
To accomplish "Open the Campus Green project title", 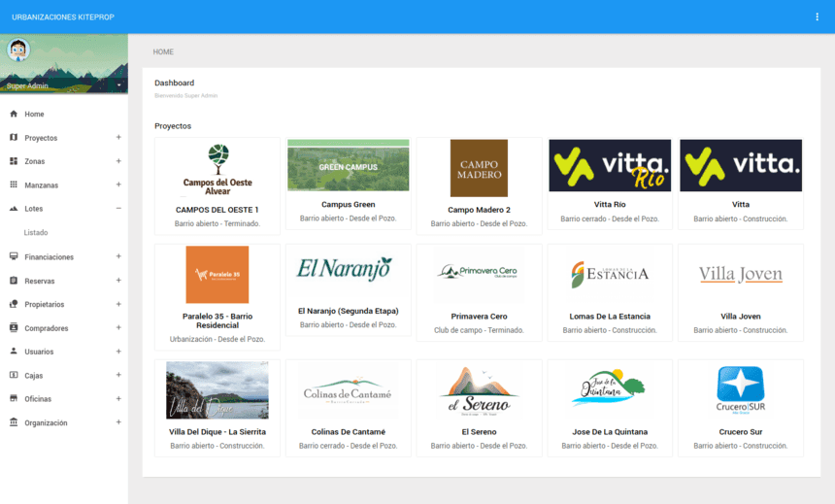I will click(349, 205).
